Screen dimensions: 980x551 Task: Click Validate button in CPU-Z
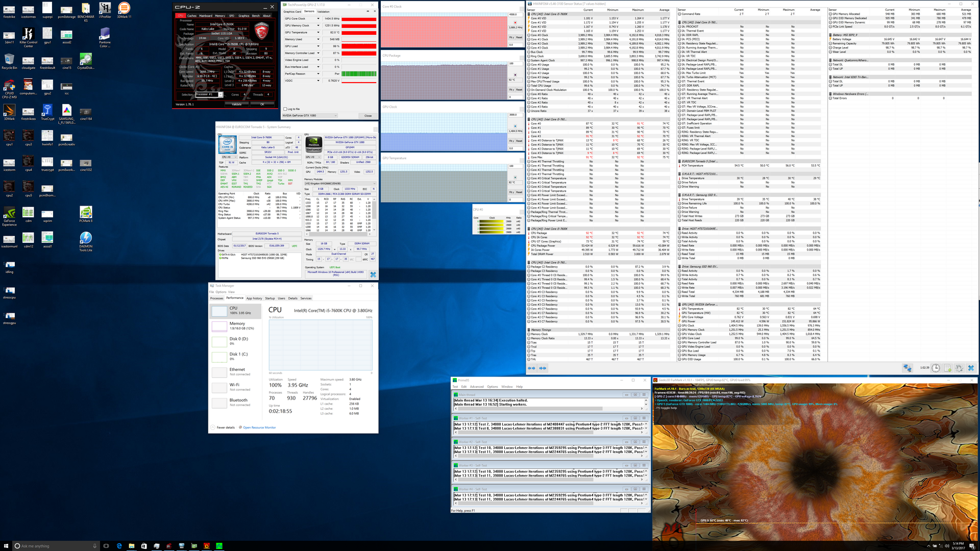(x=237, y=104)
